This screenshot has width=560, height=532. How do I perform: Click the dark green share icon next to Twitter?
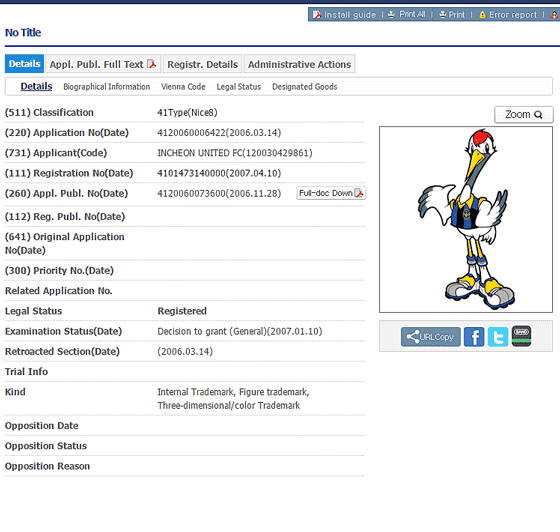pos(521,336)
